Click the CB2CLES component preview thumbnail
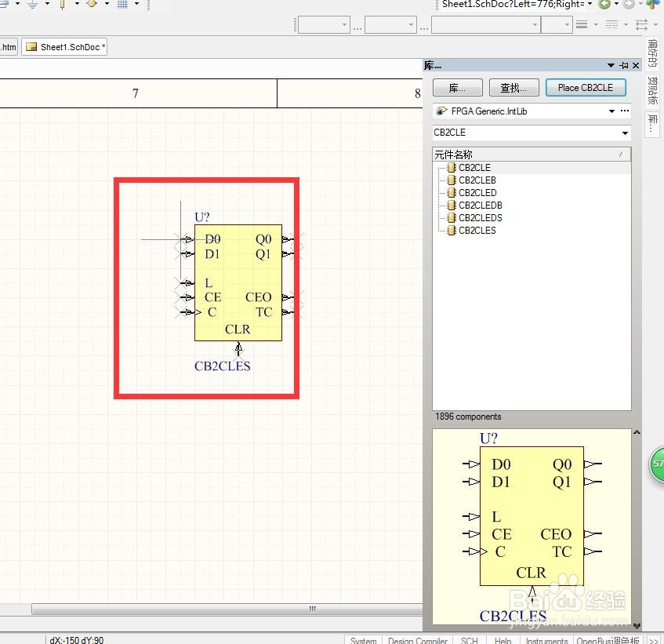664x644 pixels. pos(532,526)
